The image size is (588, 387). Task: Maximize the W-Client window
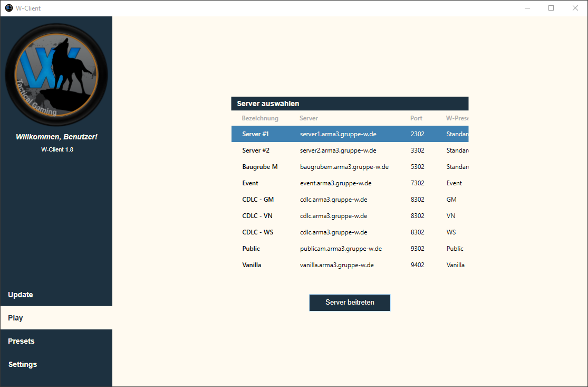[x=551, y=8]
